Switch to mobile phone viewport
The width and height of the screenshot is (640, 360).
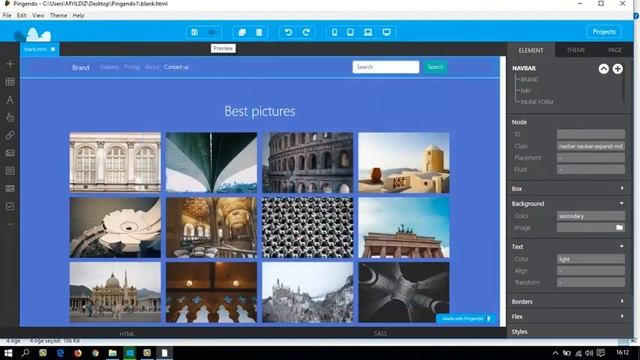(x=334, y=32)
